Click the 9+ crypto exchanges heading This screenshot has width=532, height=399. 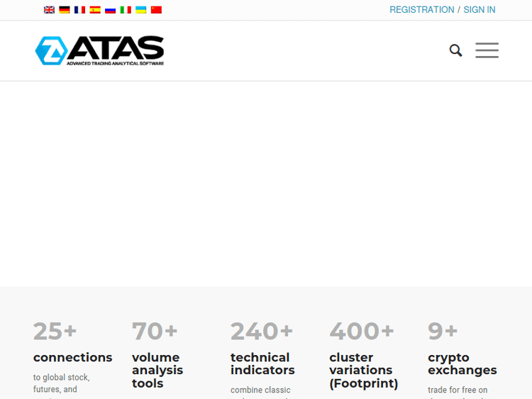[462, 364]
